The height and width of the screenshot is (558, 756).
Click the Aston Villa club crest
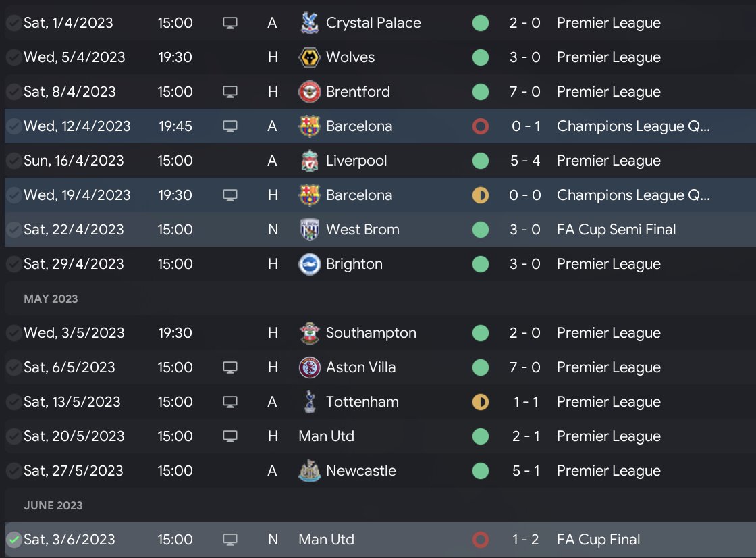click(x=309, y=367)
